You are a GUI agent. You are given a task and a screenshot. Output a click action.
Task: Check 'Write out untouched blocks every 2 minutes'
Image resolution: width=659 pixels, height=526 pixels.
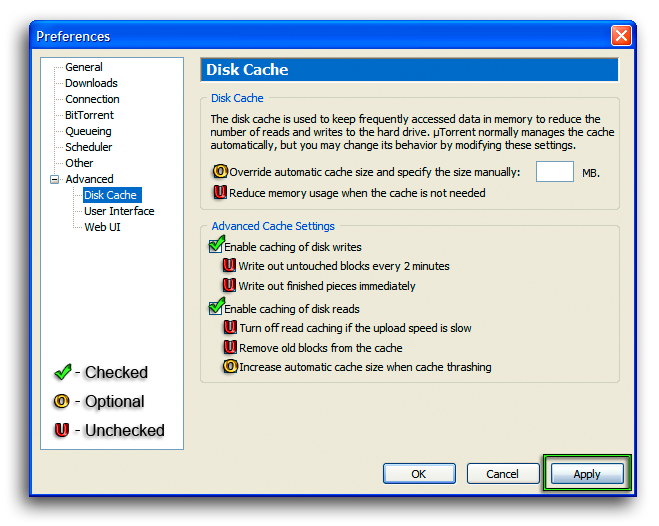coord(230,266)
